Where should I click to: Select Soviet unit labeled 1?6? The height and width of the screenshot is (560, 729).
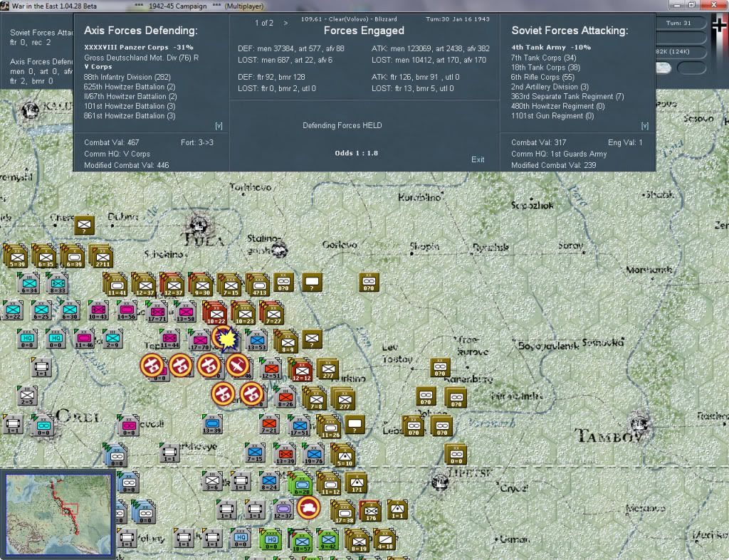tap(370, 511)
